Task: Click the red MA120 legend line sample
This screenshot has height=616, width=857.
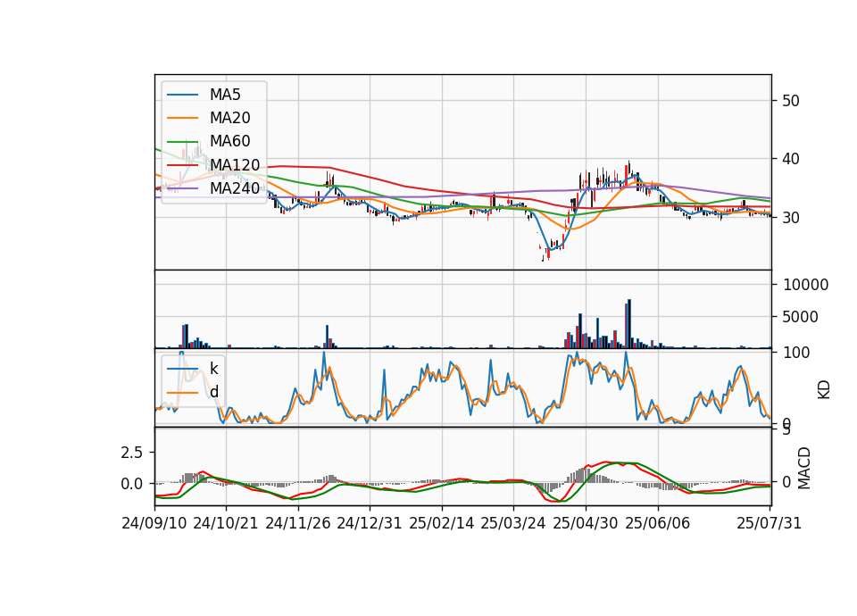Action: click(x=182, y=164)
